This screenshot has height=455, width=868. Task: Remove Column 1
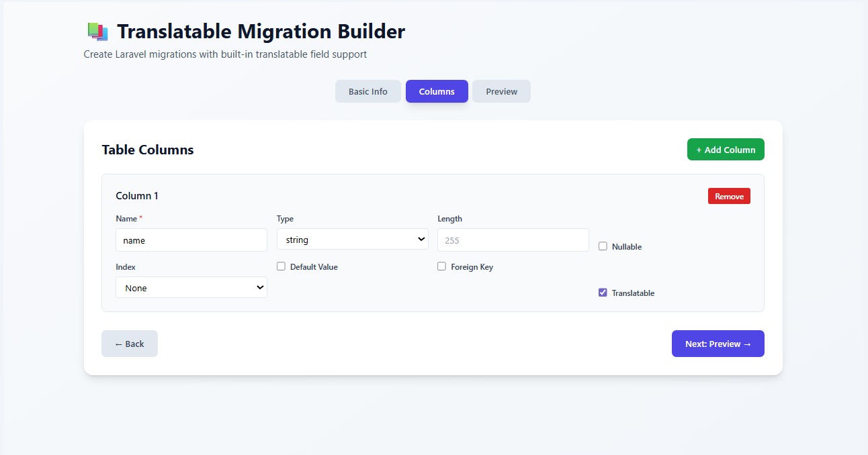tap(729, 196)
